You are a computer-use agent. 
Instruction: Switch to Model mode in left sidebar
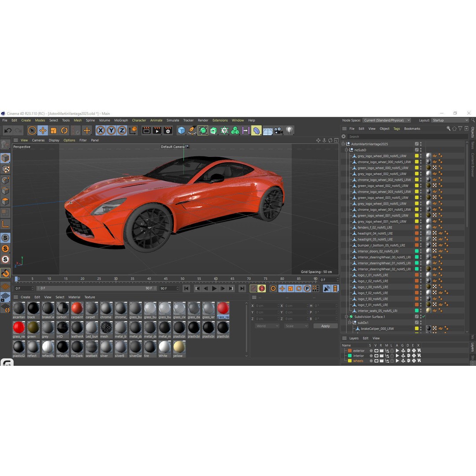[x=5, y=158]
